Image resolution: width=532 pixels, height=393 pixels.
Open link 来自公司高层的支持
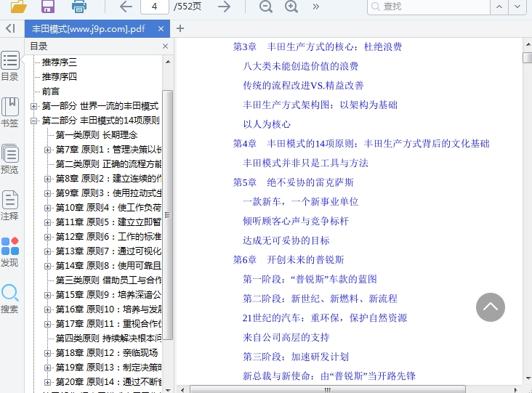pyautogui.click(x=286, y=337)
